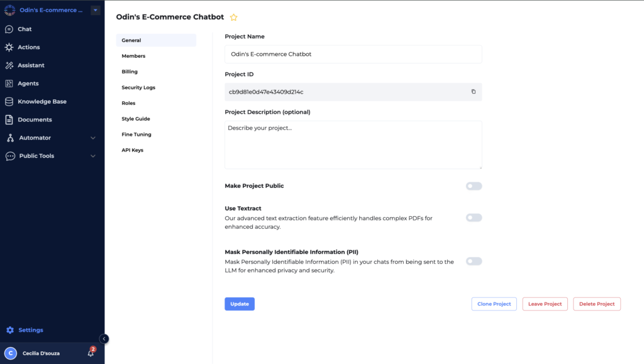Viewport: 644px width, 364px height.
Task: Click the Project ID copy icon
Action: (474, 92)
